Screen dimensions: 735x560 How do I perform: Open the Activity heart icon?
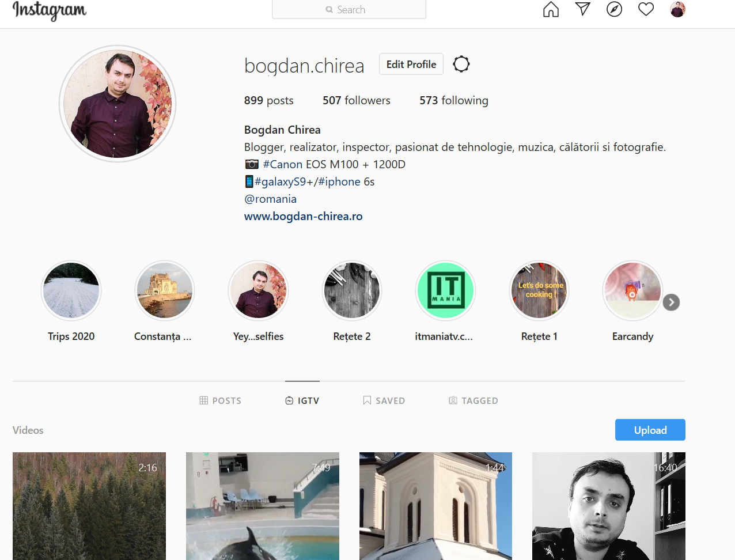pyautogui.click(x=646, y=9)
